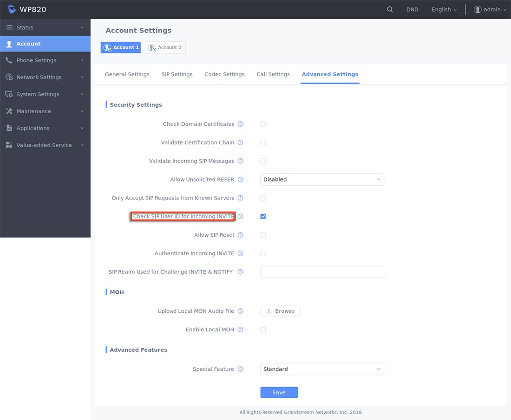Open the Special Feature Standard dropdown

[322, 369]
